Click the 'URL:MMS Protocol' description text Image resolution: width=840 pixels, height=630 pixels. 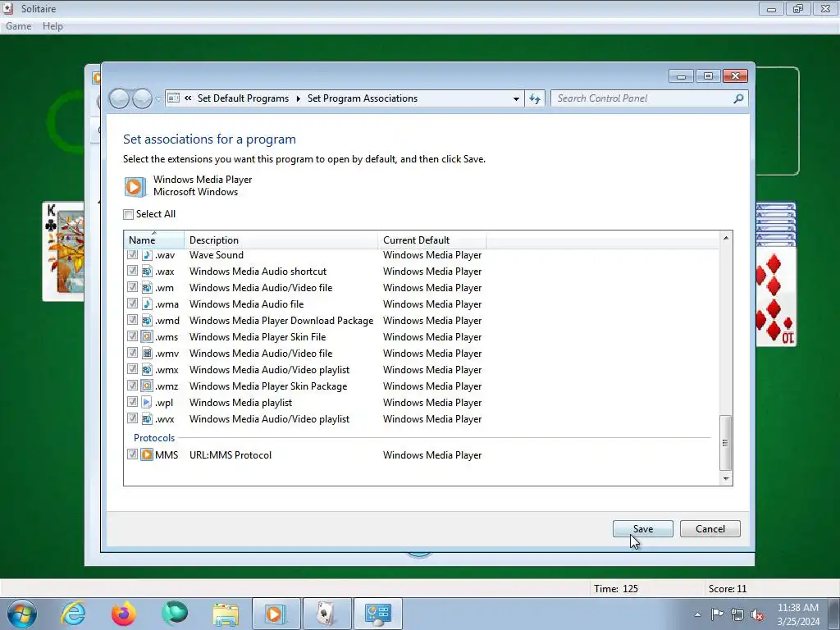[231, 454]
